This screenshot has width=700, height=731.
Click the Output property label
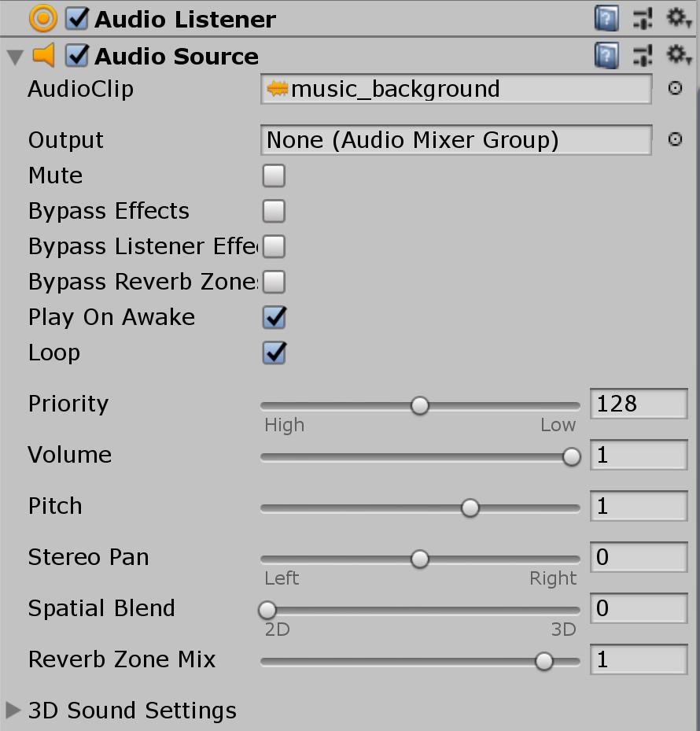pos(66,140)
